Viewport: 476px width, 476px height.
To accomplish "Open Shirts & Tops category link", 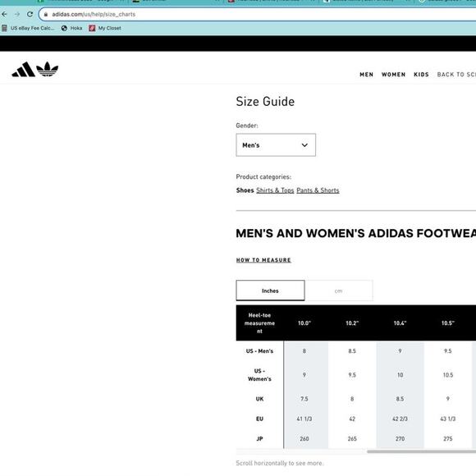I will (275, 190).
